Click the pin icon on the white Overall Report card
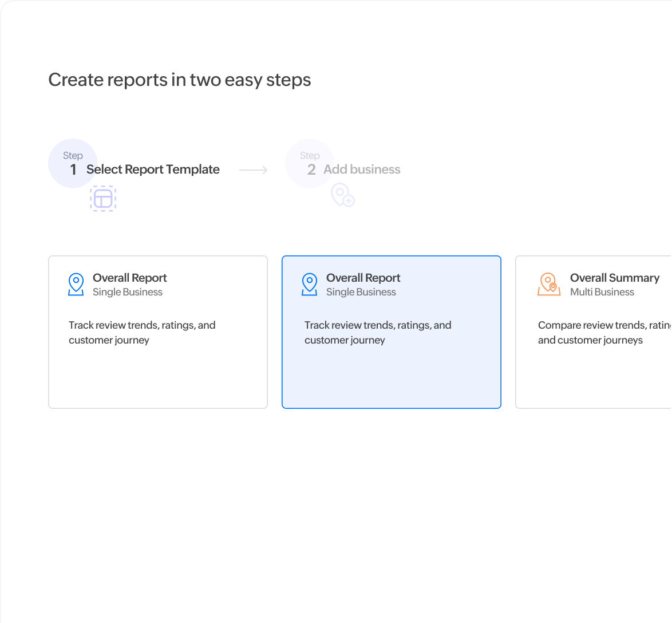 point(76,284)
